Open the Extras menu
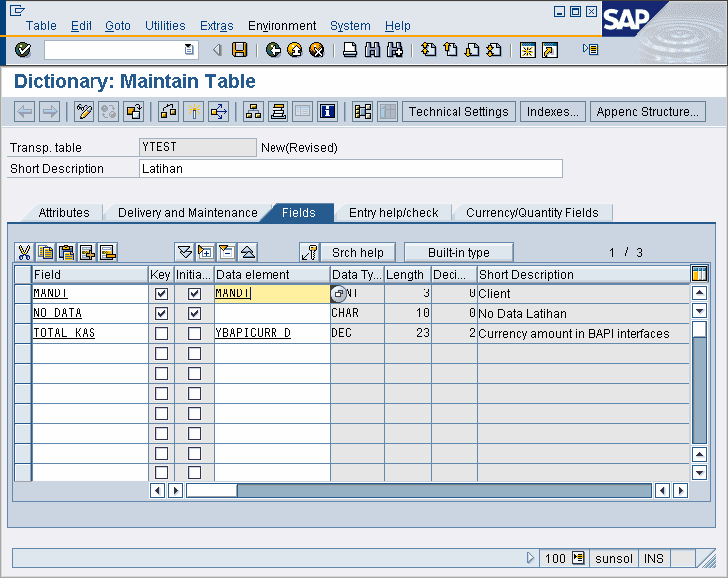 coord(217,26)
